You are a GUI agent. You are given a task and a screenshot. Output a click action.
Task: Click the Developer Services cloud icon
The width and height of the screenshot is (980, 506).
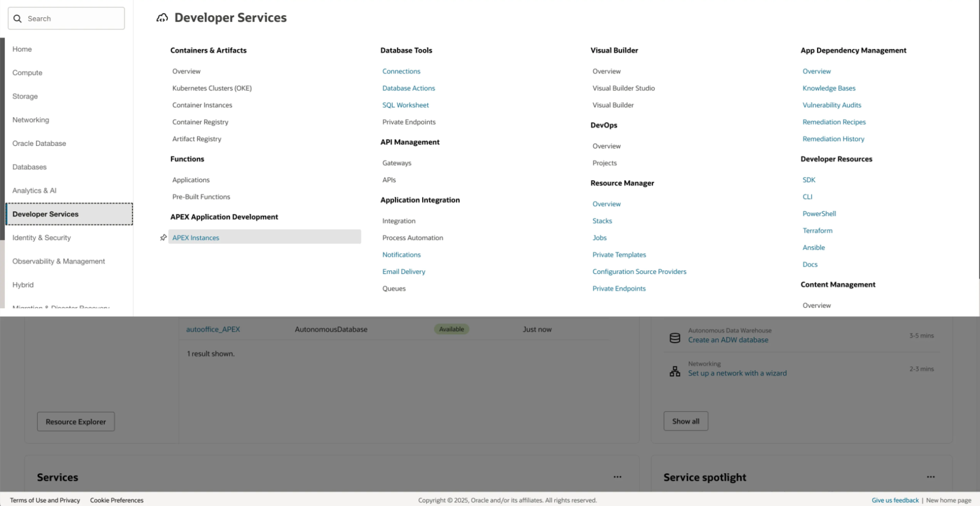162,18
